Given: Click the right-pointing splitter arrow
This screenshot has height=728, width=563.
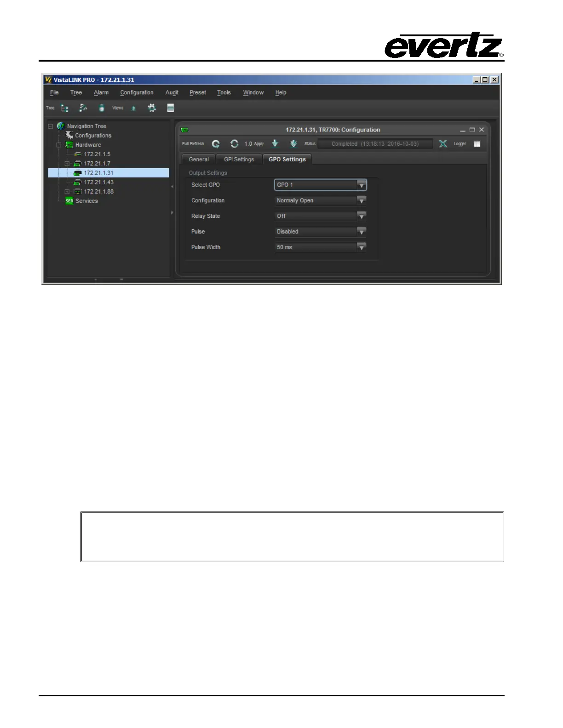Looking at the screenshot, I should point(172,212).
